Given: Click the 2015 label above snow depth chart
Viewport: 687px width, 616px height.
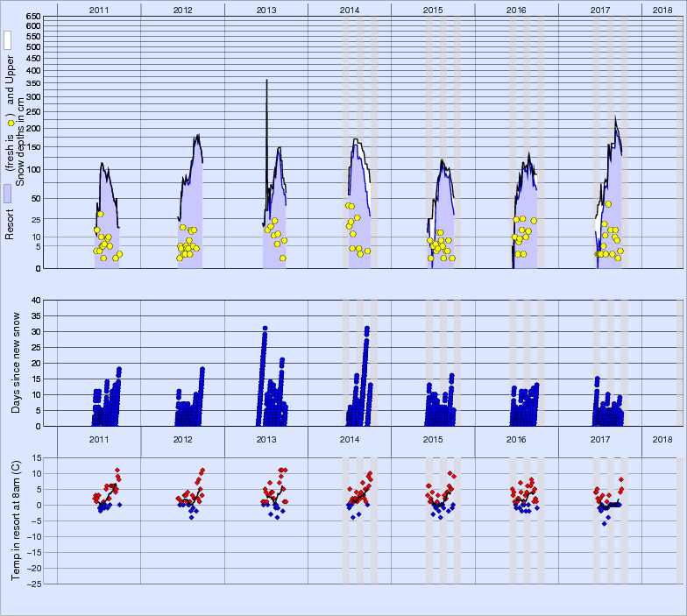Looking at the screenshot, I should coord(433,11).
